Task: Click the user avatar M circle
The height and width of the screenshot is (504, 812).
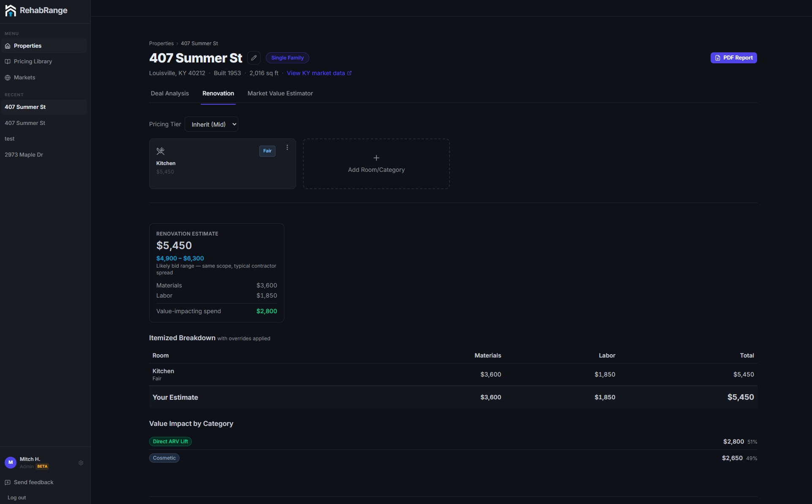Action: [11, 463]
